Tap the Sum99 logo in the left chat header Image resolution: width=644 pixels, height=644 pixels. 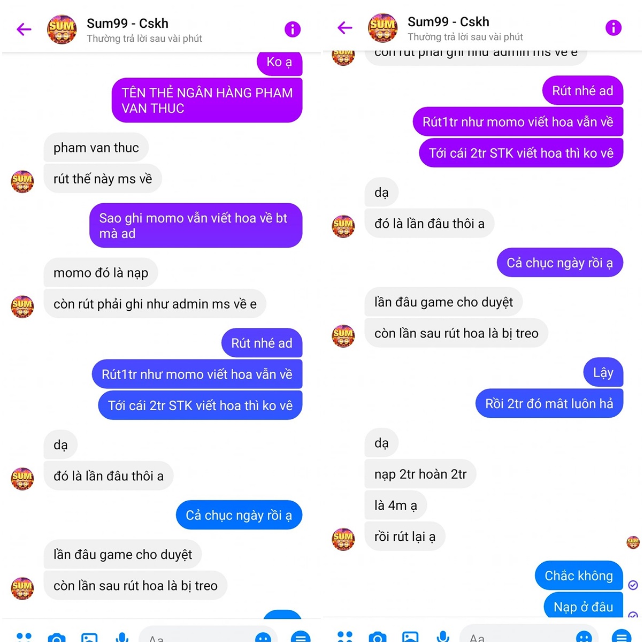(x=62, y=29)
